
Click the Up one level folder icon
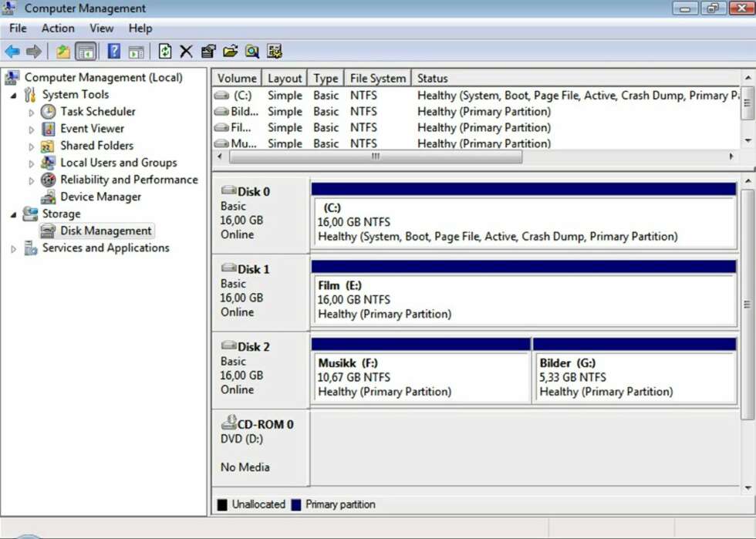[x=63, y=51]
